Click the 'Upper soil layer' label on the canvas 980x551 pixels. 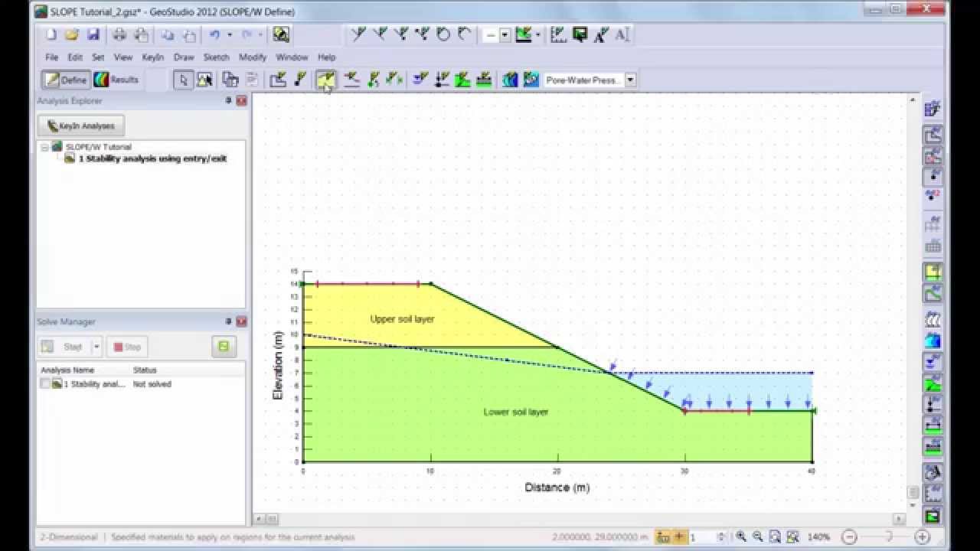coord(402,319)
